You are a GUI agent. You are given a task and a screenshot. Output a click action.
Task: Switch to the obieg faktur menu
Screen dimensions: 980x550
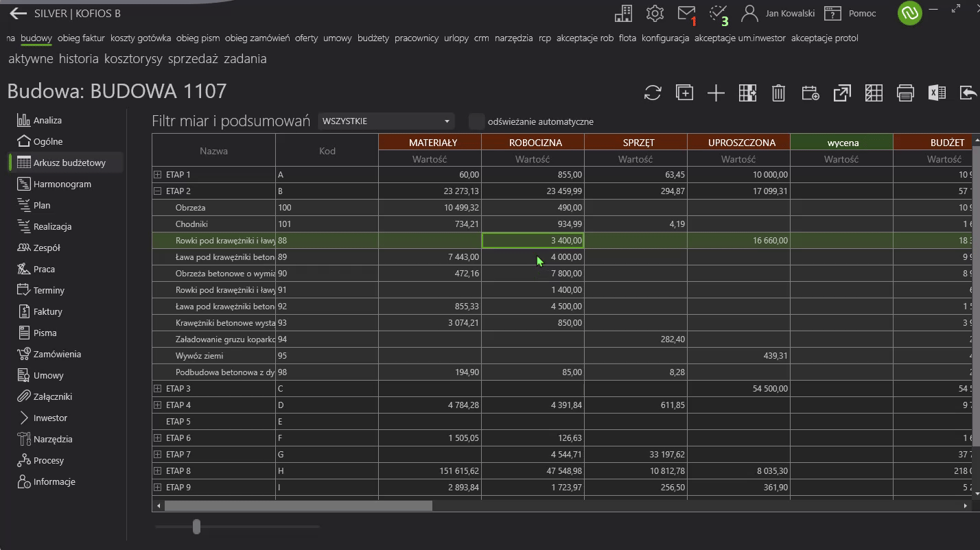click(81, 38)
